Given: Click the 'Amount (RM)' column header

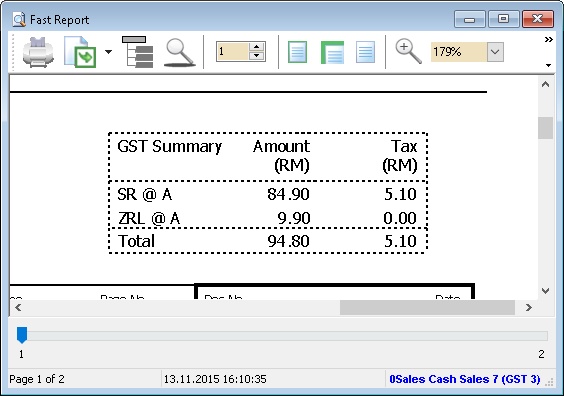Looking at the screenshot, I should [281, 156].
